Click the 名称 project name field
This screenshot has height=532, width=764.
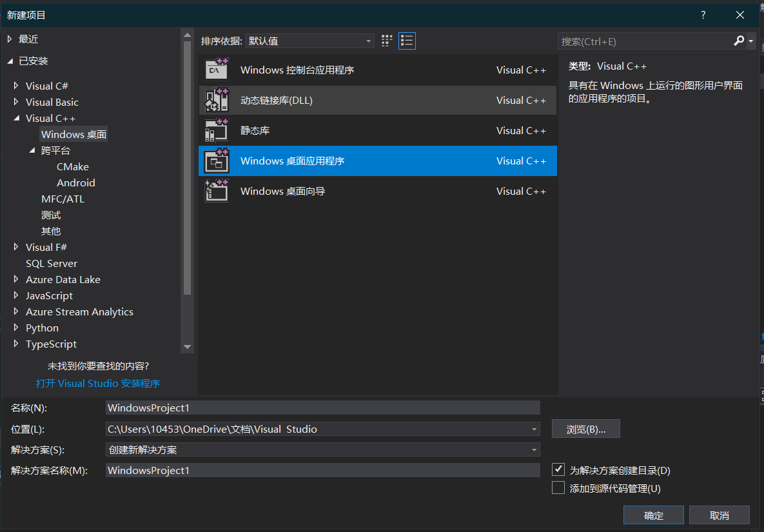point(322,408)
